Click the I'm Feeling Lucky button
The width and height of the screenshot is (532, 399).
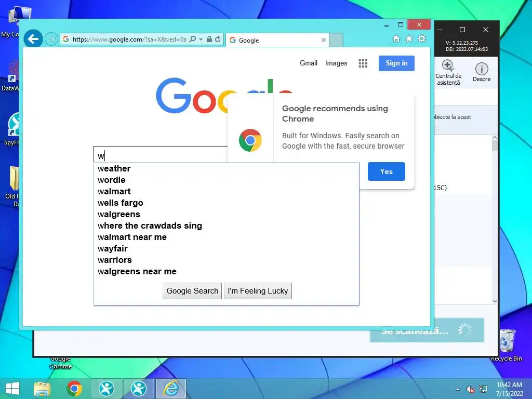tap(258, 291)
